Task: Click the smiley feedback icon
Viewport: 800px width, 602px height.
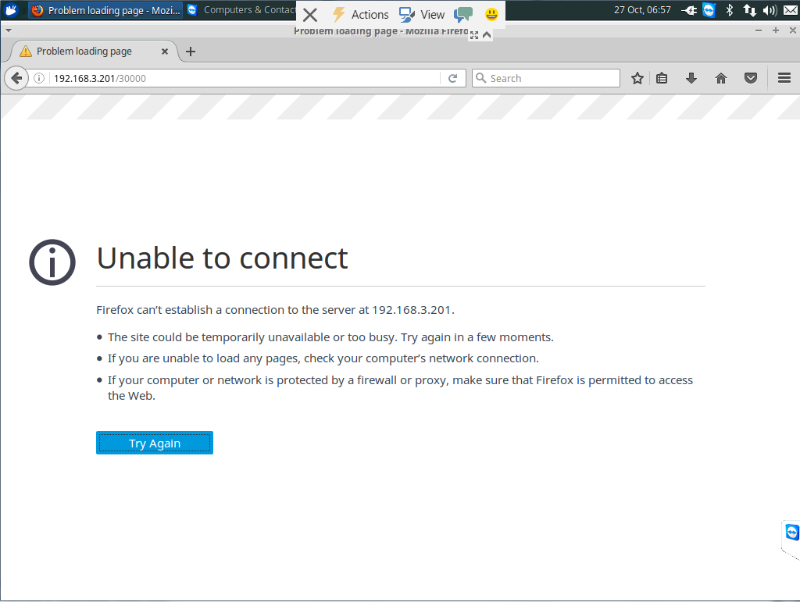Action: [491, 14]
